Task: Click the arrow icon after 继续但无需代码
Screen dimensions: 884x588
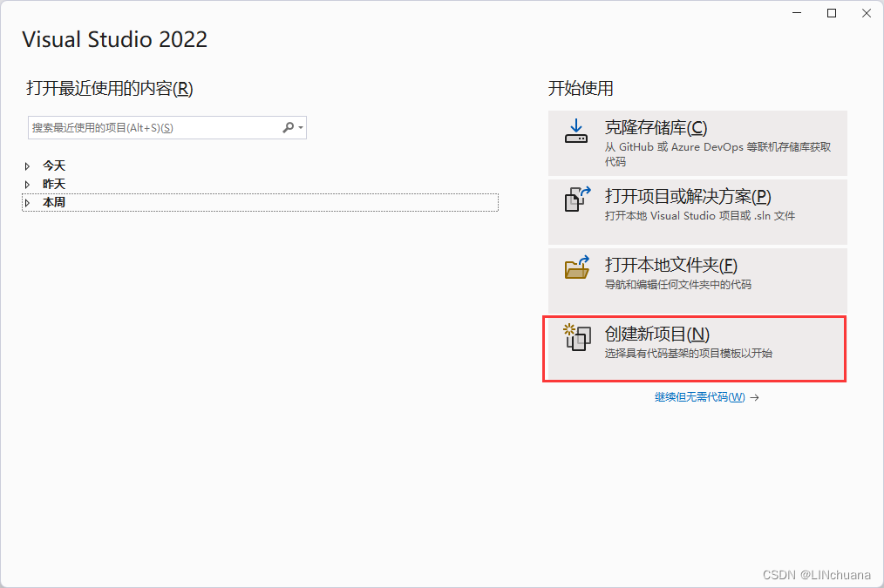Action: coord(754,397)
